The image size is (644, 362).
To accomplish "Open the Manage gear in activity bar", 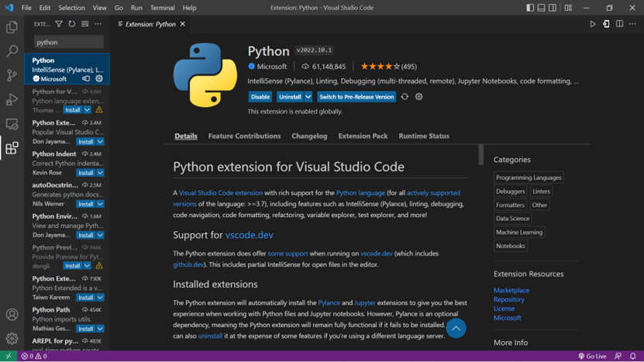I will (x=12, y=339).
